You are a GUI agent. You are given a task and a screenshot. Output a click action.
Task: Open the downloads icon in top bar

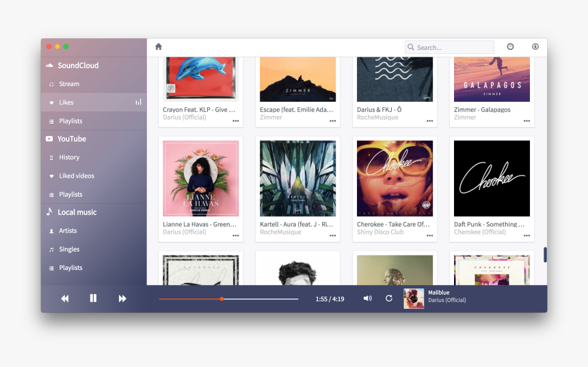pos(535,46)
